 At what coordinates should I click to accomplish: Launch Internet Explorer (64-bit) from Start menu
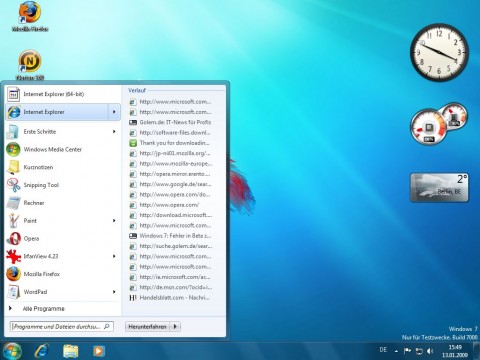63,94
